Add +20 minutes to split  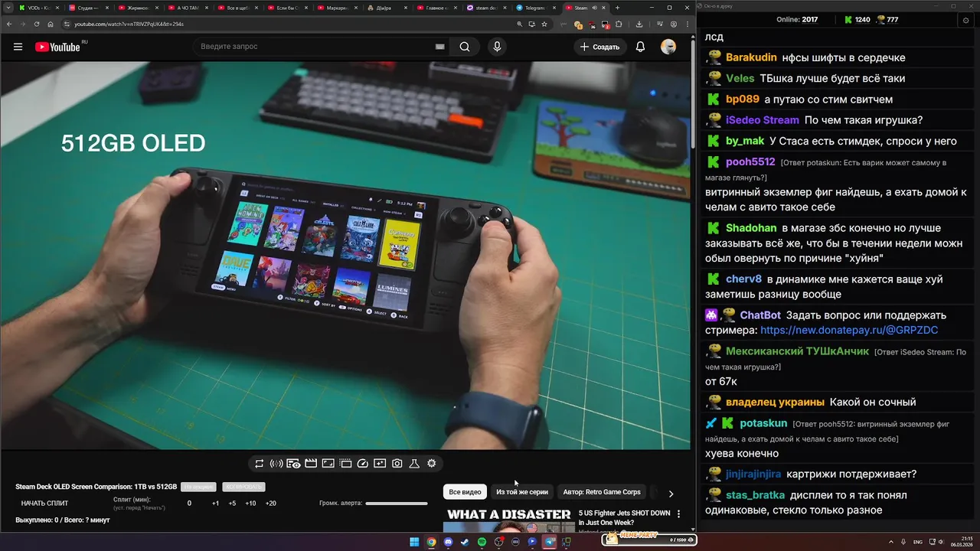[x=270, y=504]
